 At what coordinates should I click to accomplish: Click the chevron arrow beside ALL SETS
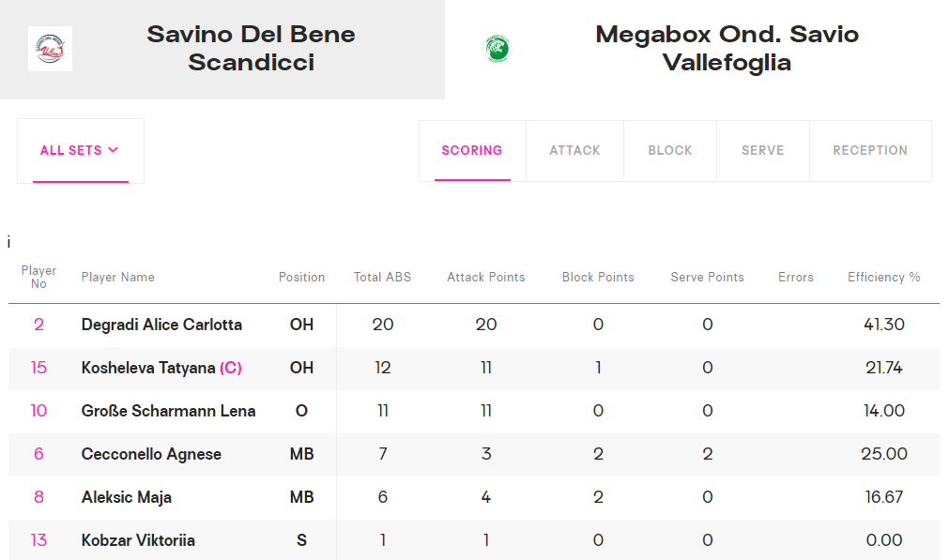coord(114,150)
